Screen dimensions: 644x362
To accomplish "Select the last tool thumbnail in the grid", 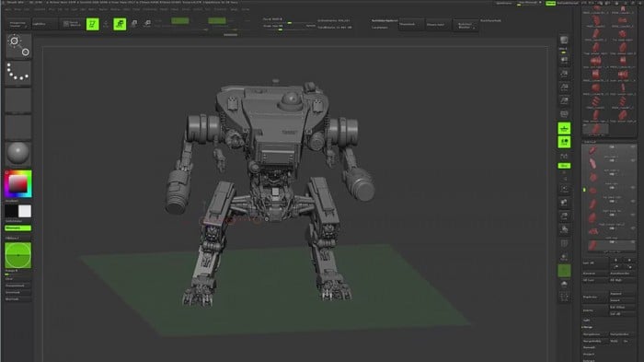I will point(595,129).
